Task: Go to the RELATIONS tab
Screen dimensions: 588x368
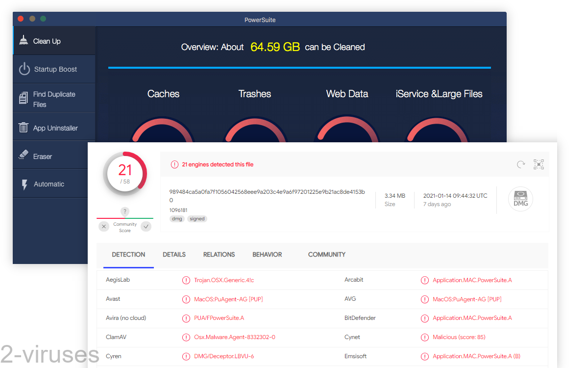Action: pyautogui.click(x=219, y=255)
